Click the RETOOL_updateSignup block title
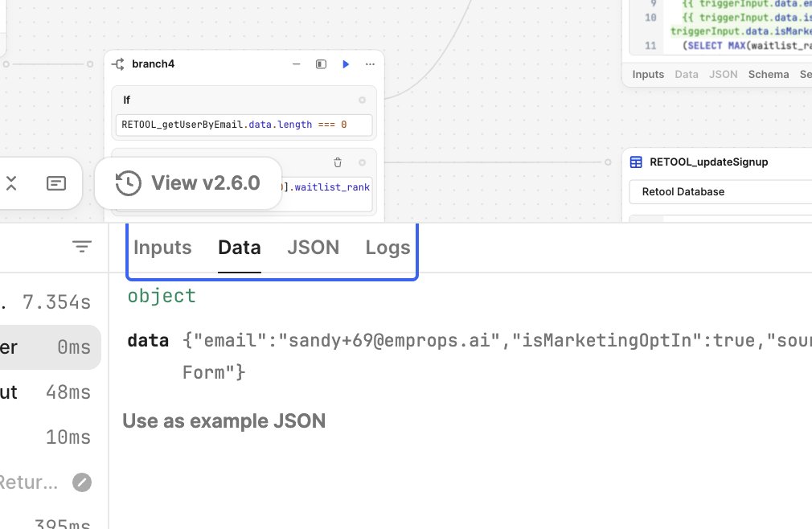The height and width of the screenshot is (529, 812). tap(708, 162)
